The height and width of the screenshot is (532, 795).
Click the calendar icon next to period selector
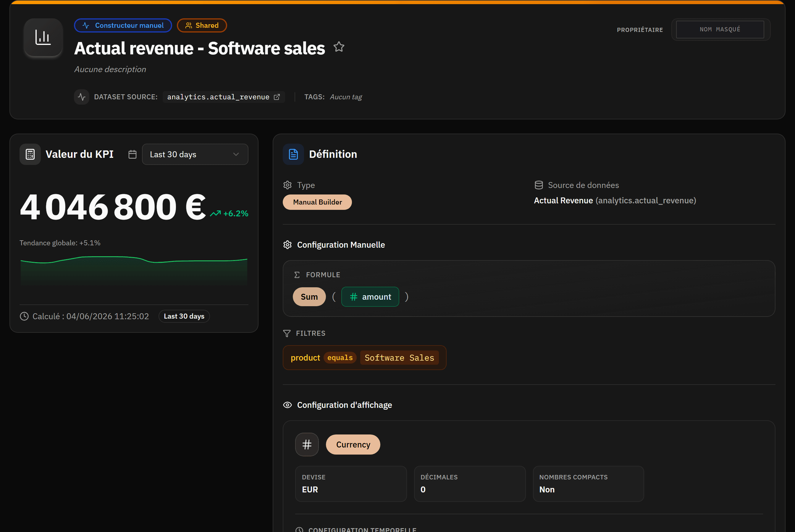(x=132, y=154)
